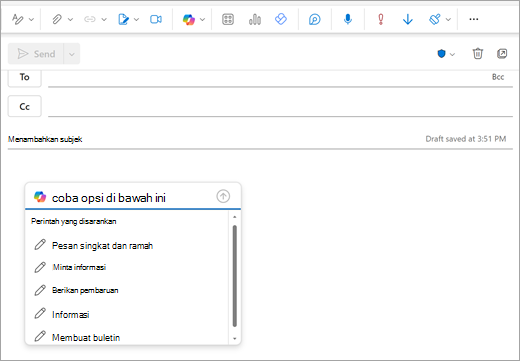Image resolution: width=520 pixels, height=361 pixels.
Task: Click the Copilot prompt box text
Action: pos(109,198)
